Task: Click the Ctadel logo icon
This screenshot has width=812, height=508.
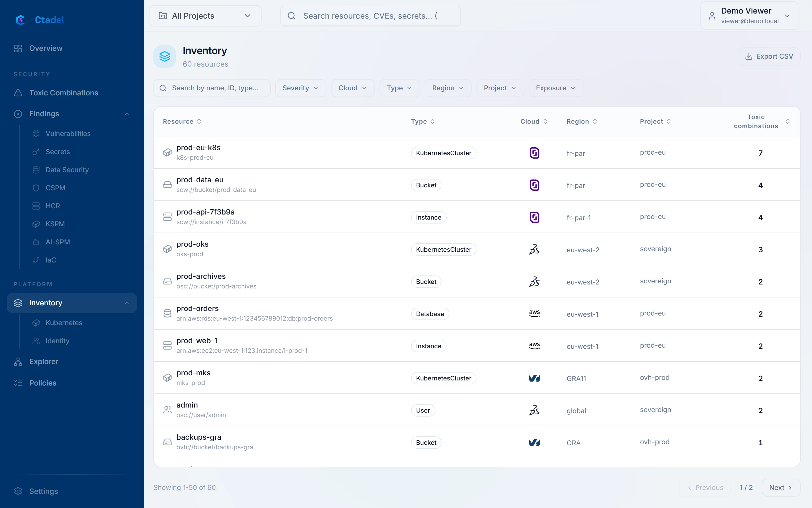Action: (x=20, y=20)
